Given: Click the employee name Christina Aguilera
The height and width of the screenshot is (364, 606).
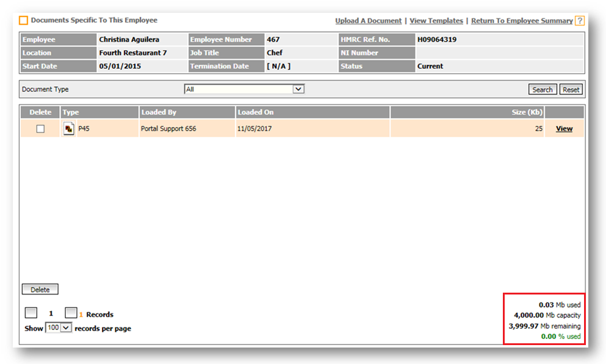Looking at the screenshot, I should coord(129,40).
